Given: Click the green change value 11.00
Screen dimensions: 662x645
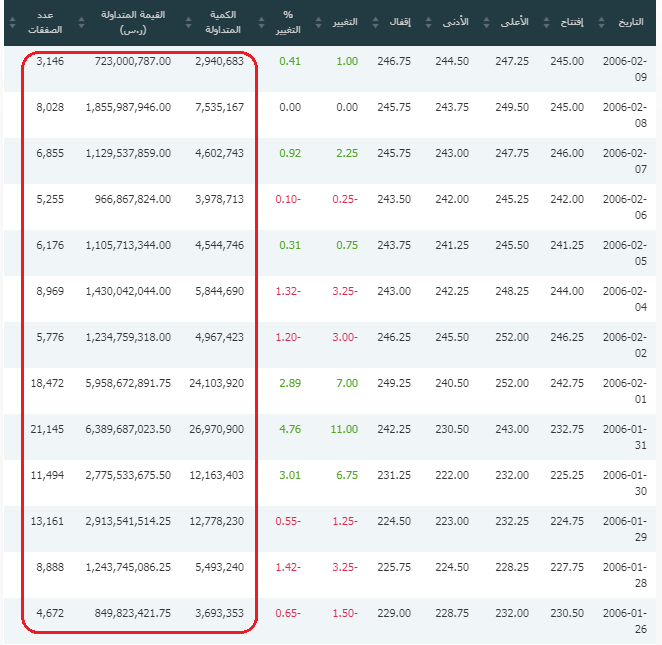Looking at the screenshot, I should pos(344,430).
